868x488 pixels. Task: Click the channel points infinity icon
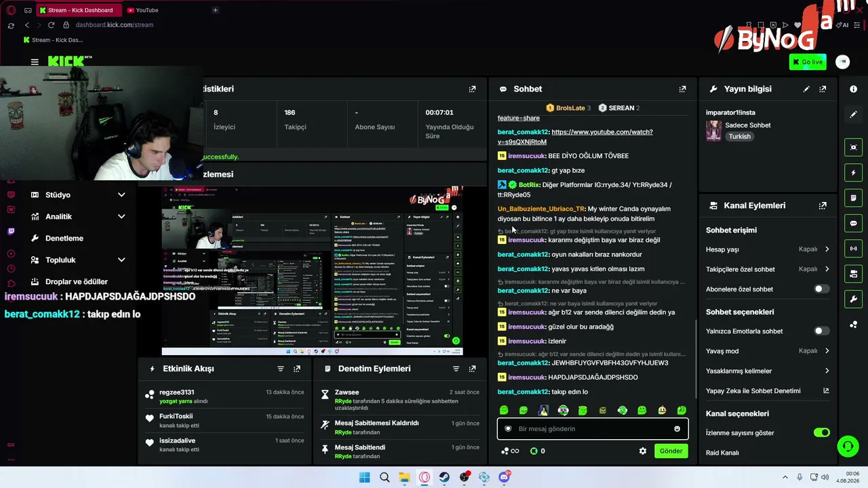[510, 451]
